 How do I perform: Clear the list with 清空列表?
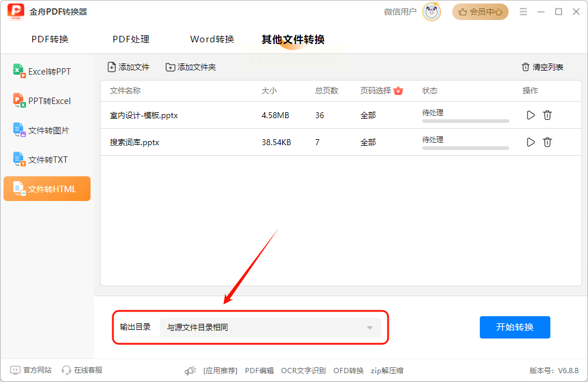542,67
